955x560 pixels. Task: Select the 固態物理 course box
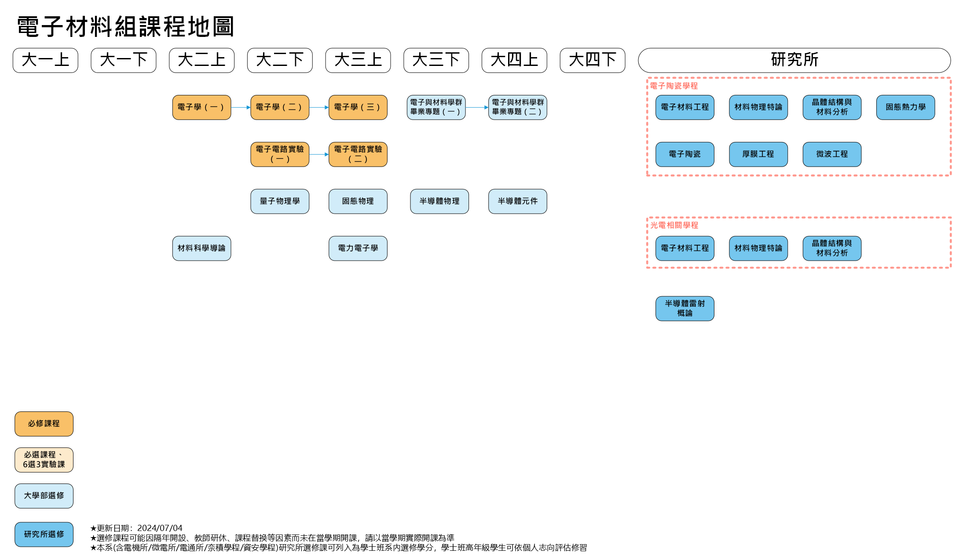pyautogui.click(x=358, y=201)
